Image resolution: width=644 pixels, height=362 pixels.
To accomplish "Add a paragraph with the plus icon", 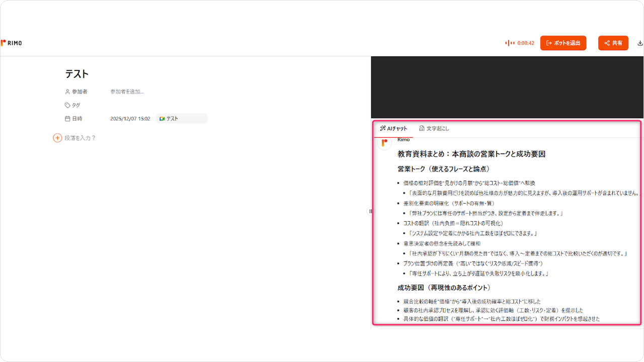I will click(57, 138).
